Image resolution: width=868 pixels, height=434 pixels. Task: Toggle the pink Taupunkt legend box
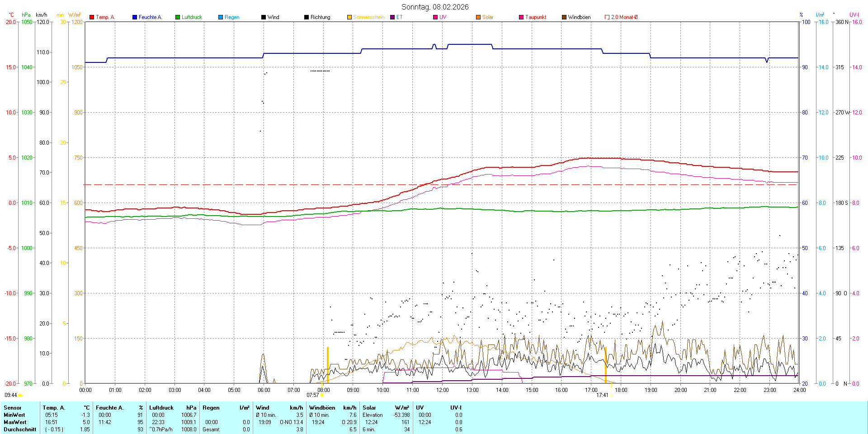pos(521,17)
